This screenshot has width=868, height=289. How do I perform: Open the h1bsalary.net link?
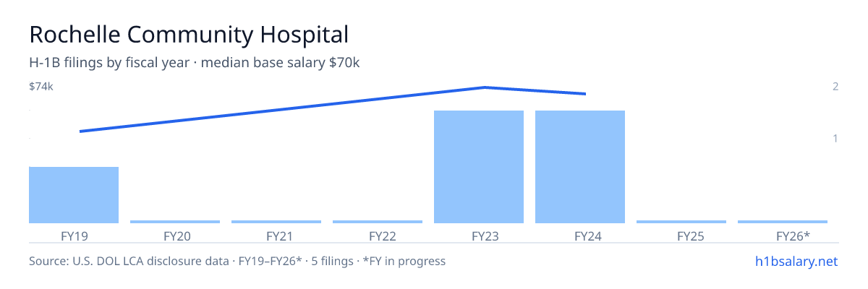[x=796, y=261]
